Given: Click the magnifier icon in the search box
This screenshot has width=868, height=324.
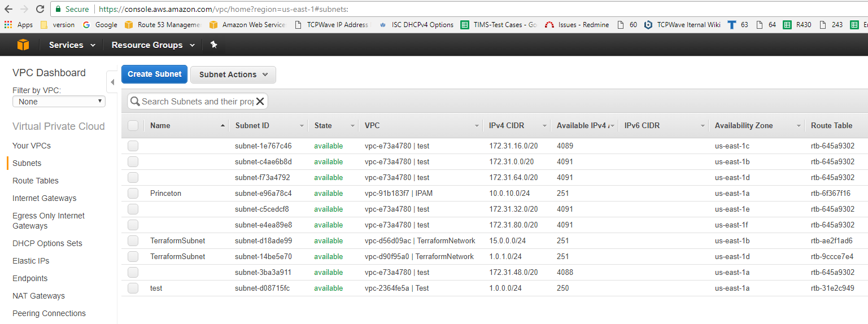Looking at the screenshot, I should point(135,102).
